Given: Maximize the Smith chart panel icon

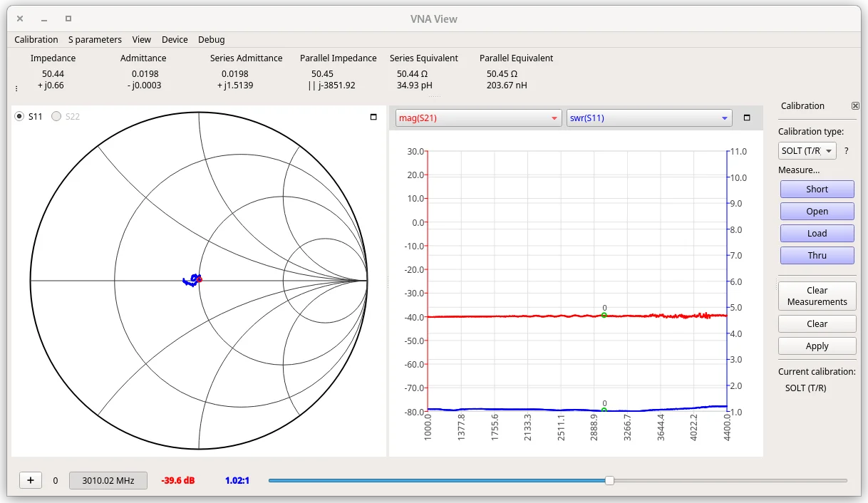Looking at the screenshot, I should pyautogui.click(x=373, y=117).
